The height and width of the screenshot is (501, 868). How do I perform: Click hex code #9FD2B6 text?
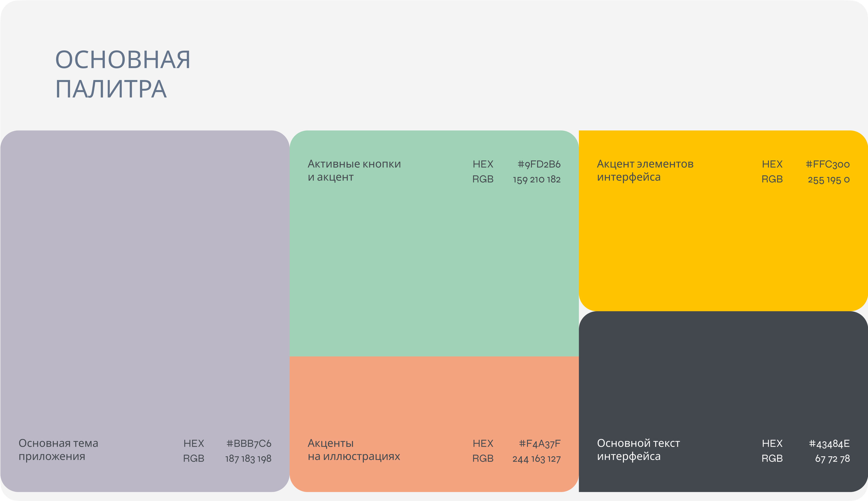[539, 164]
